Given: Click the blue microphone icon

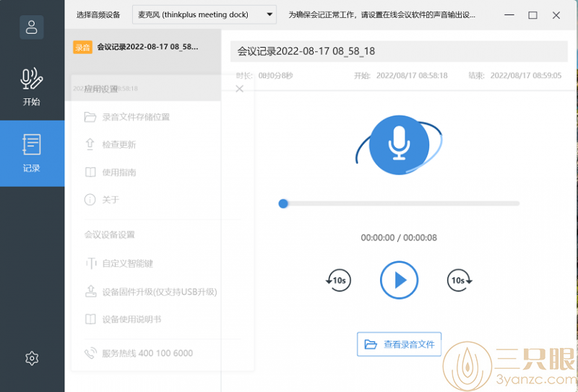Looking at the screenshot, I should (399, 144).
